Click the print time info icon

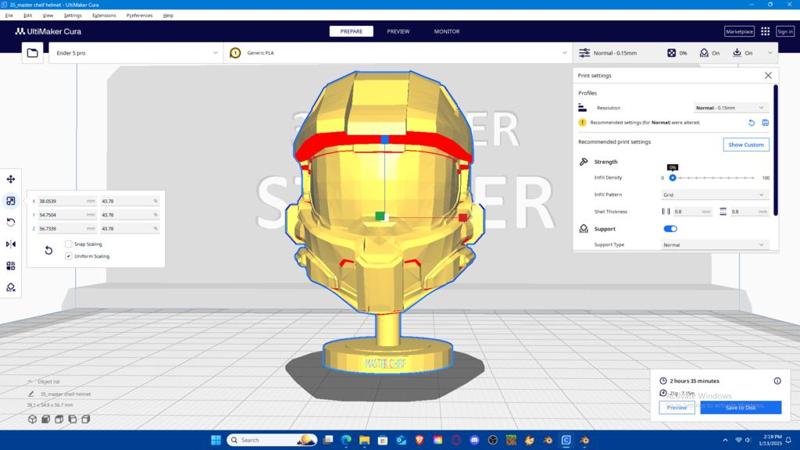coord(777,381)
